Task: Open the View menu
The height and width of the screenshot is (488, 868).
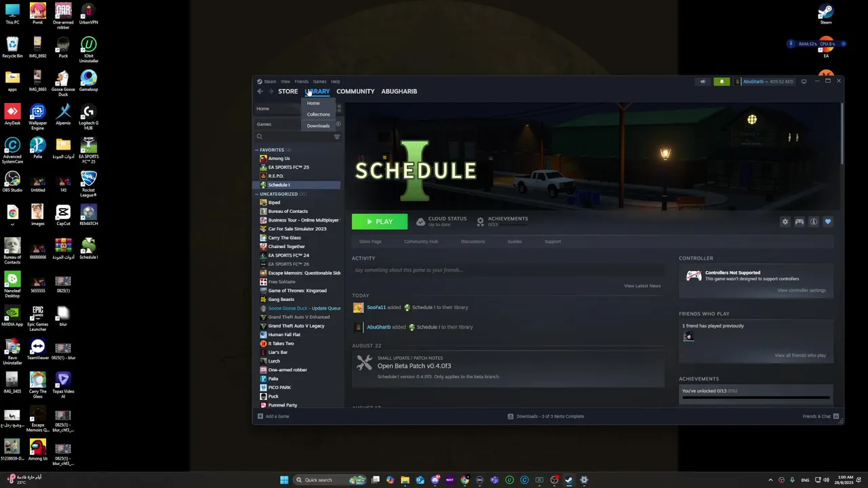Action: pos(285,81)
